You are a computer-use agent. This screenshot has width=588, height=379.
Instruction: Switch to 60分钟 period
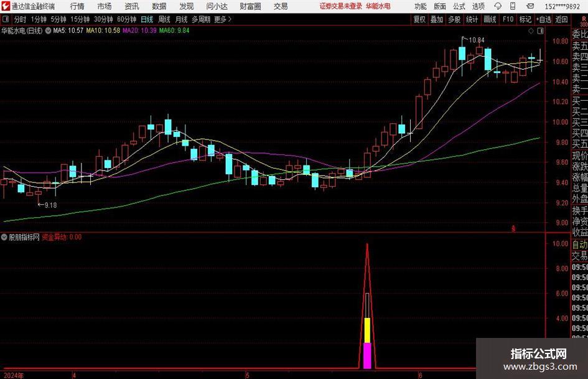pyautogui.click(x=126, y=19)
